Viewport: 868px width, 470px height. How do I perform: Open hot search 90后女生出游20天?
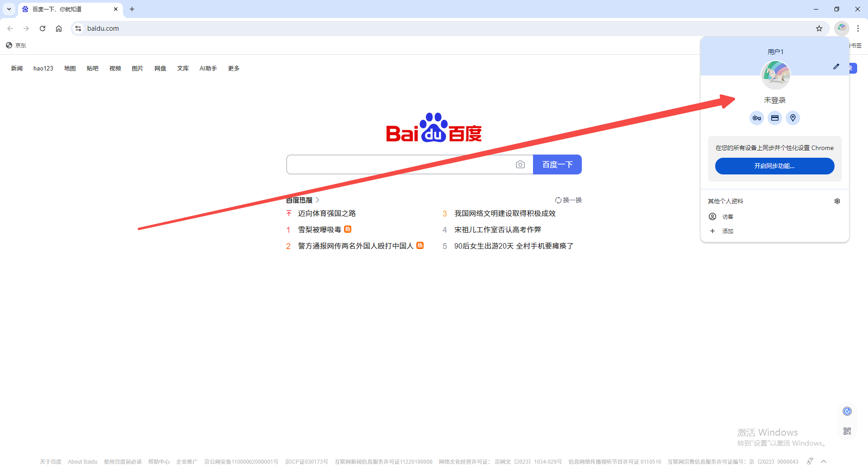(514, 246)
